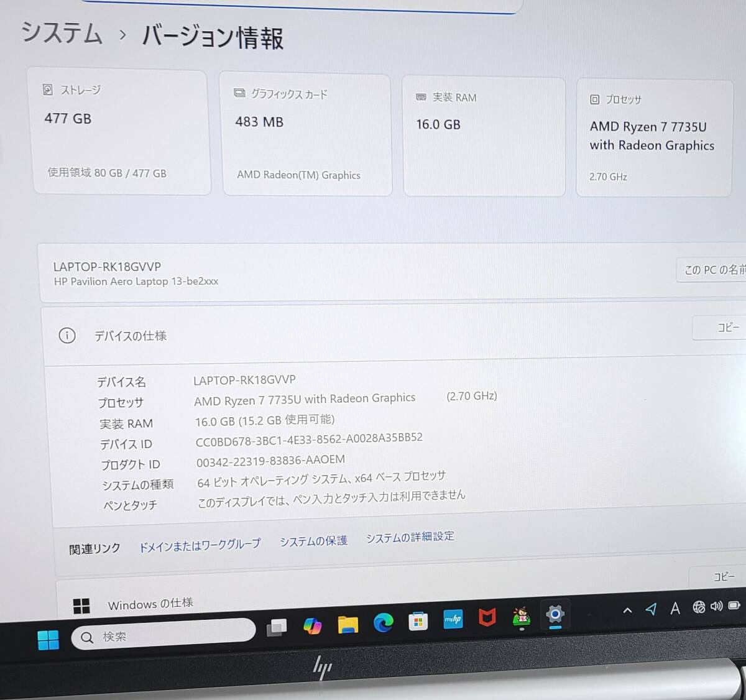The height and width of the screenshot is (700, 746).
Task: Launch Microsoft Edge browser
Action: pos(383,622)
